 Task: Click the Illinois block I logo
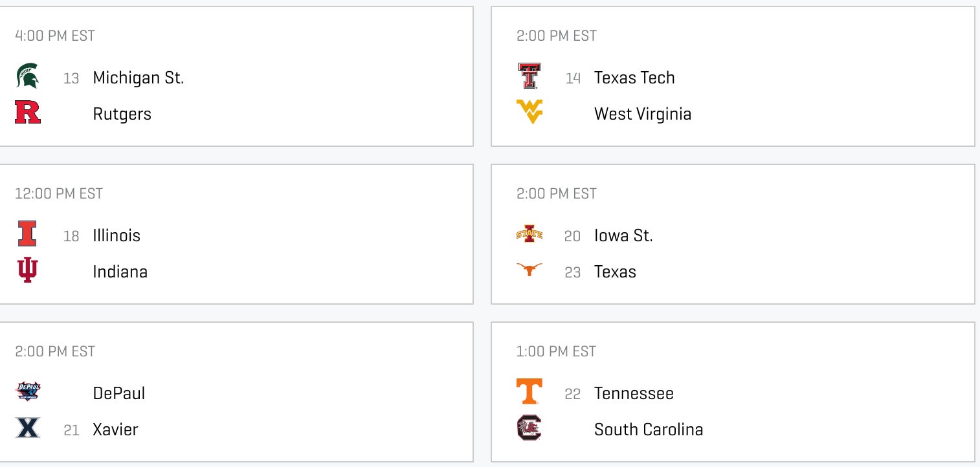pyautogui.click(x=27, y=234)
